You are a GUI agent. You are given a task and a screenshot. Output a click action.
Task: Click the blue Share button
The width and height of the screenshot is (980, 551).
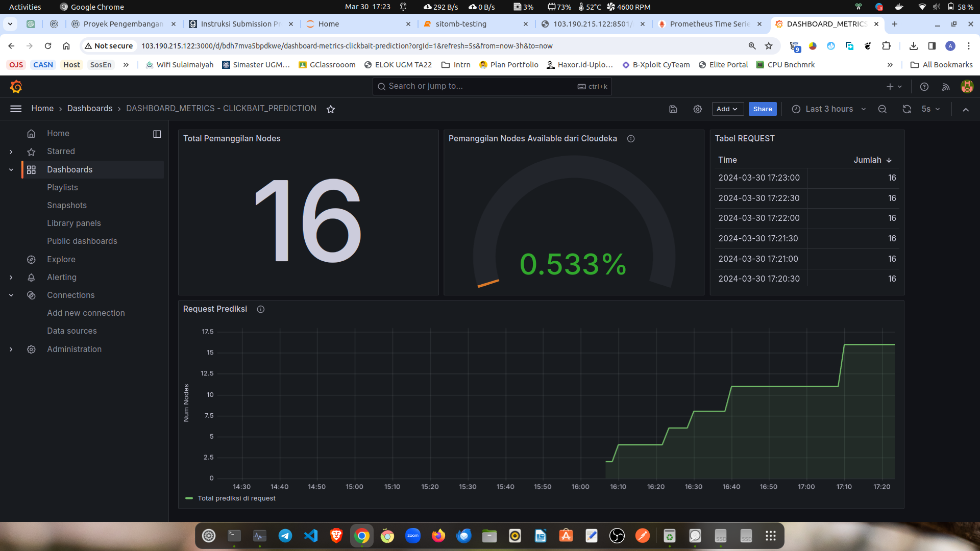point(762,109)
